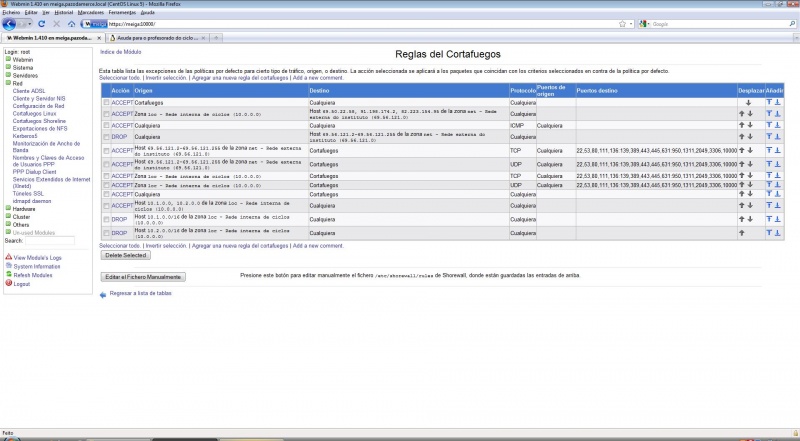Screen dimensions: 800x441
Task: Click the return arrow icon for table list
Action: pos(103,294)
